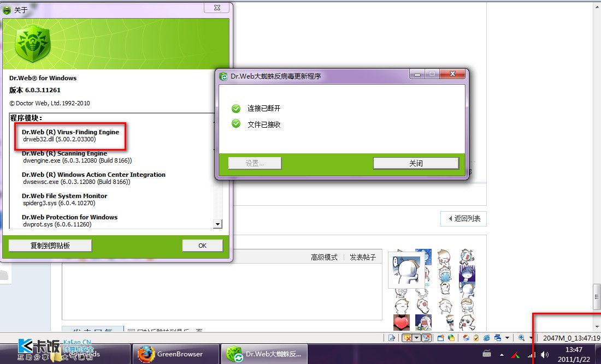Insert the red heart emoticon
601x364 pixels.
[402, 323]
